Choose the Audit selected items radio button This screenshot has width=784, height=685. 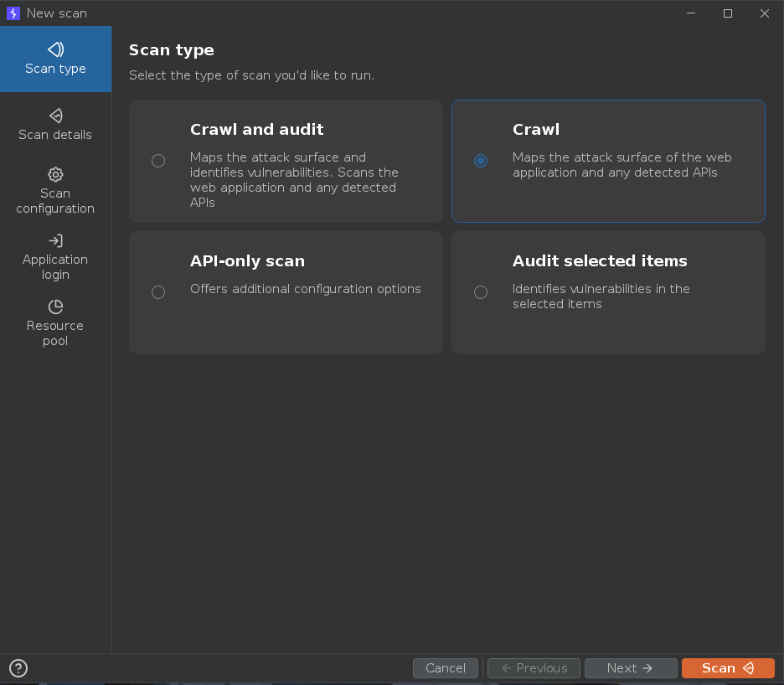[481, 292]
